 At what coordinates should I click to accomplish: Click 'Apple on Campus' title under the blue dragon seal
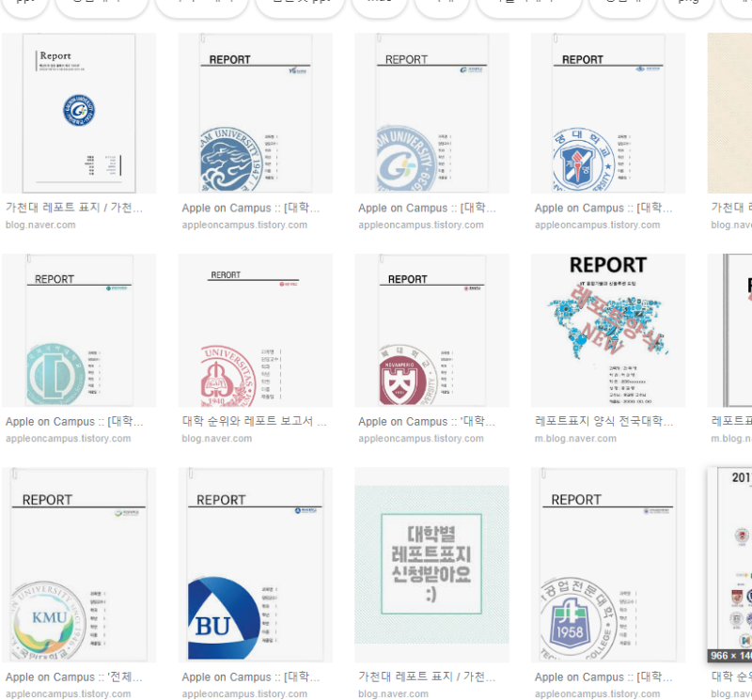tap(251, 208)
